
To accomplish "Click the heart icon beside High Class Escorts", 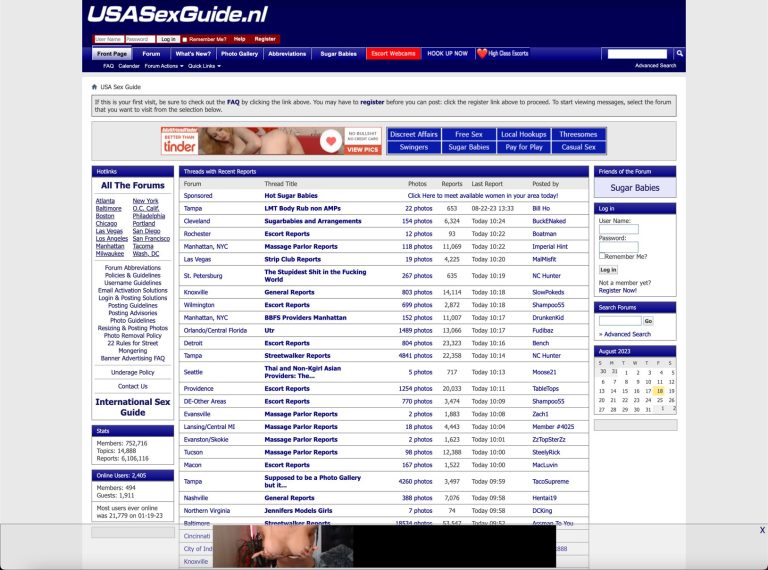I will pos(482,53).
